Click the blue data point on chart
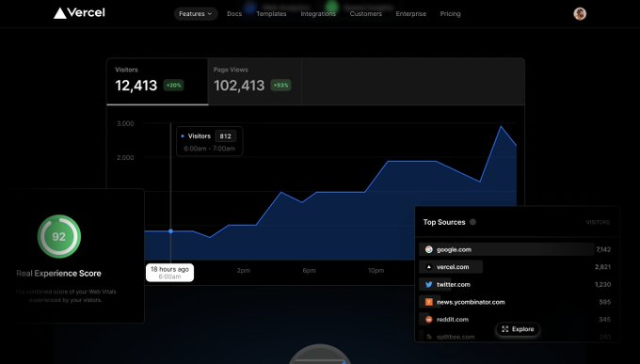The height and width of the screenshot is (364, 640). (170, 231)
